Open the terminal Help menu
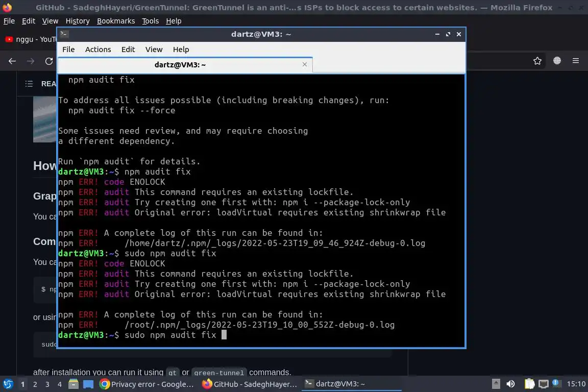The height and width of the screenshot is (392, 588). pos(181,50)
